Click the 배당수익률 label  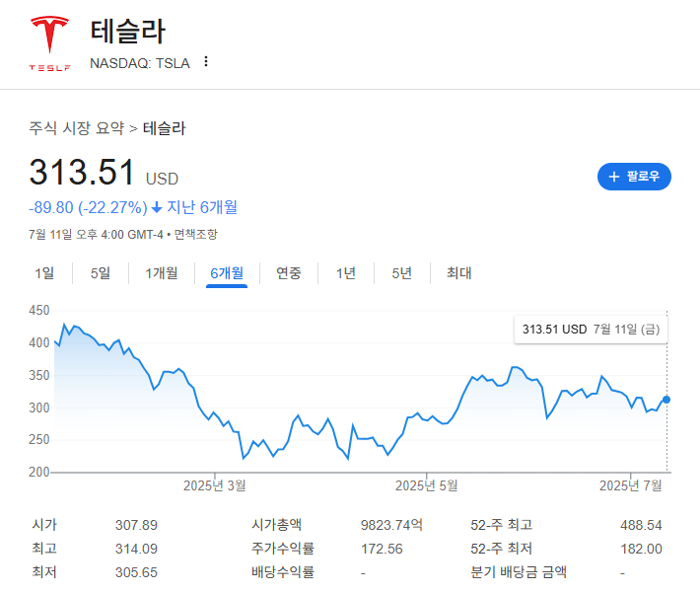(x=283, y=572)
